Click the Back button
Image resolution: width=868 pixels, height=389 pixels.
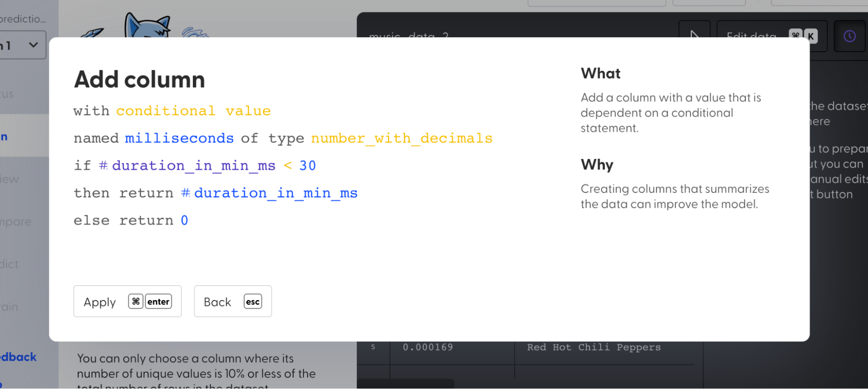(x=233, y=301)
